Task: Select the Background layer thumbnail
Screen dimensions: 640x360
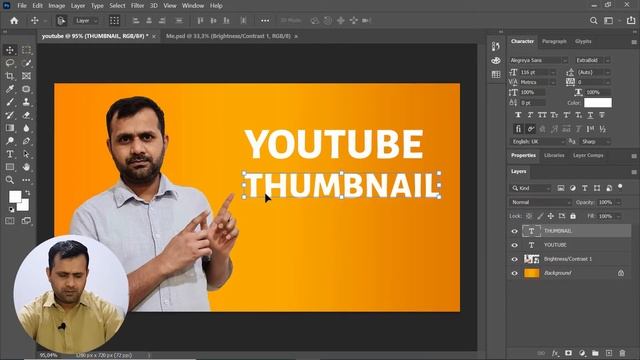Action: [x=531, y=273]
